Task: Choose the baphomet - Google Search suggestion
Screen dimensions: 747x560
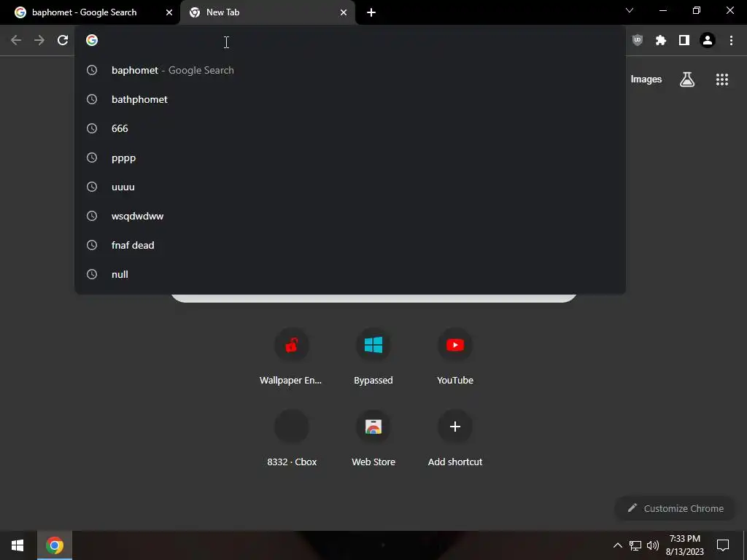Action: pos(350,71)
